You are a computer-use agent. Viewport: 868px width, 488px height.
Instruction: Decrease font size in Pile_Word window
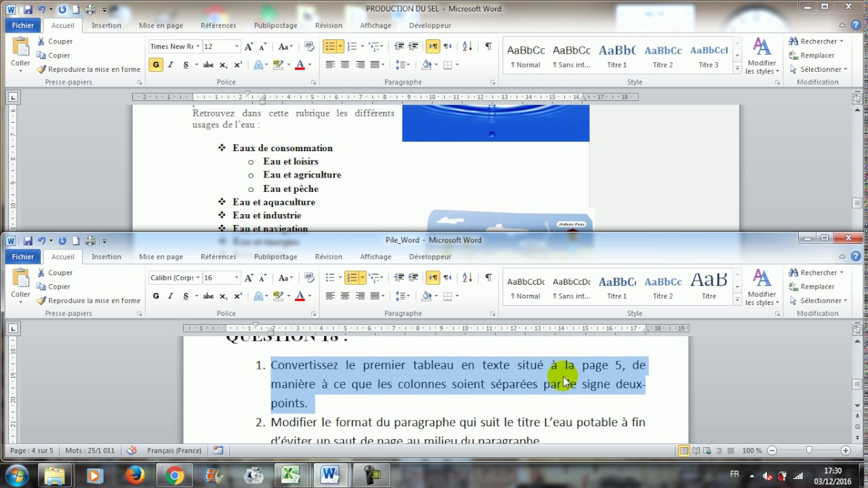click(x=263, y=278)
